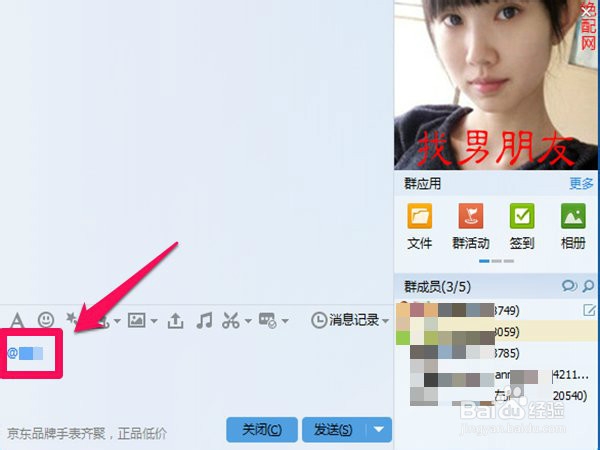Go to the second group apps page dot

[x=496, y=261]
